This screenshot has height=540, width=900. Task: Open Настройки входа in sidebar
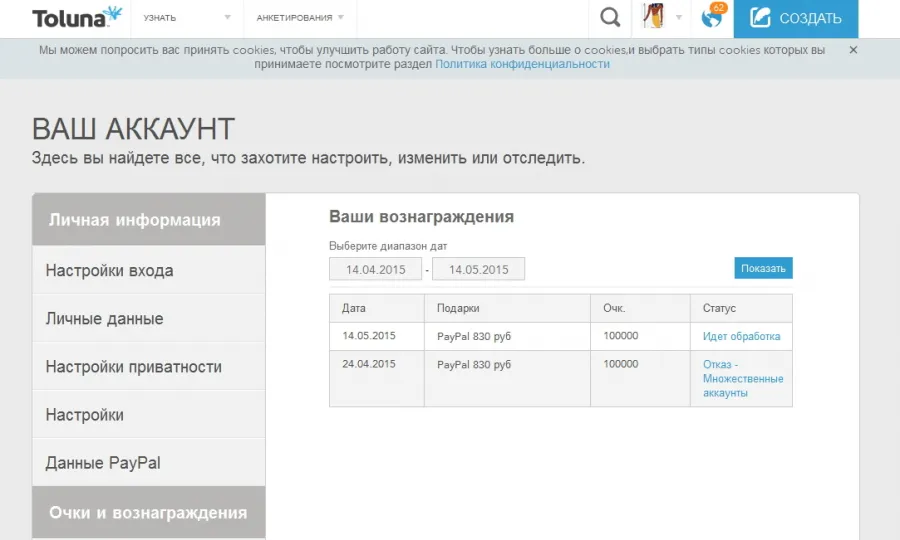149,270
